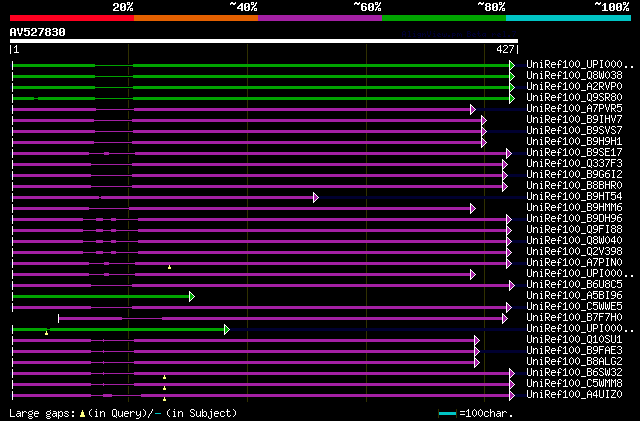Click the yellow gap marker under the C5WMM8 row
The width and height of the screenshot is (640, 421).
tap(164, 388)
